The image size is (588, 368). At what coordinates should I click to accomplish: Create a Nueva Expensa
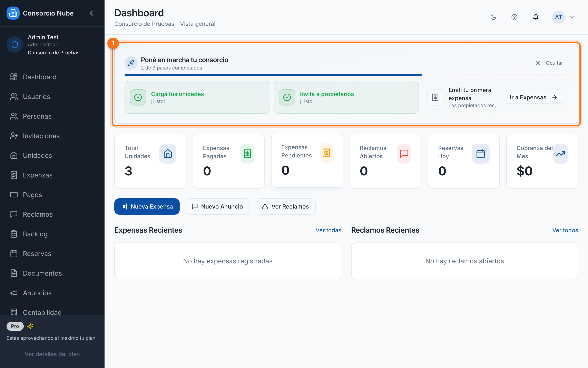point(147,206)
